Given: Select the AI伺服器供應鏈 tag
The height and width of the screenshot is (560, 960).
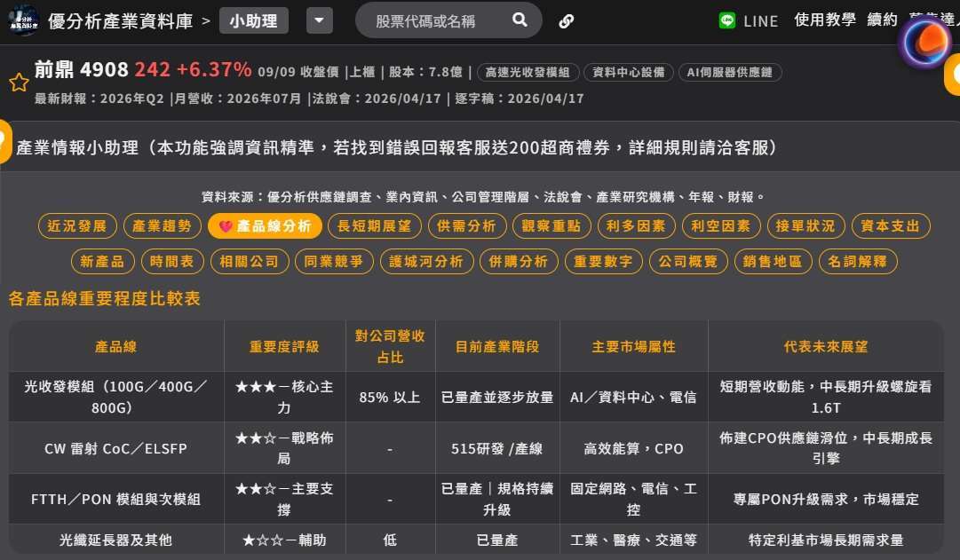Looking at the screenshot, I should click(x=729, y=72).
